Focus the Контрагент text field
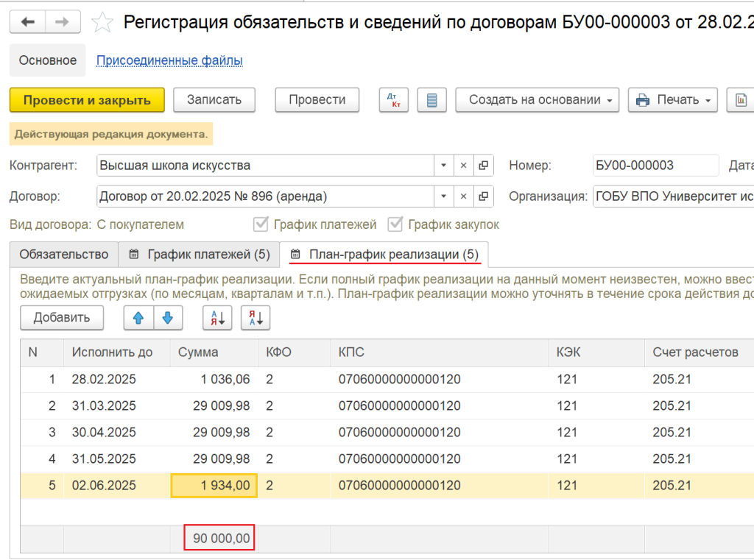 265,166
